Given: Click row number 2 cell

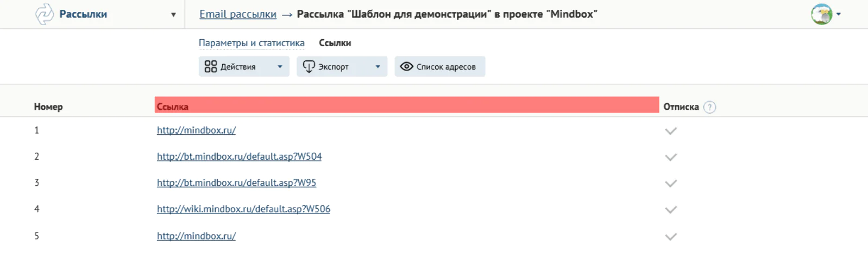Looking at the screenshot, I should click(36, 156).
